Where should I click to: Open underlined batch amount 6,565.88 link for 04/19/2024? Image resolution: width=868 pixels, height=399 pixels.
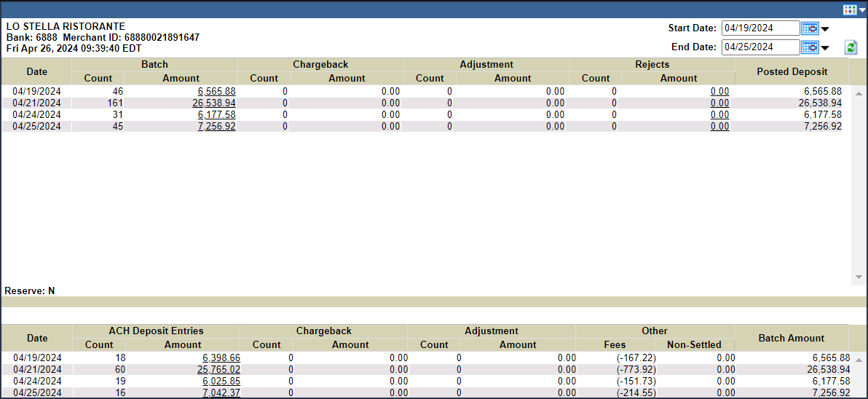[x=216, y=92]
